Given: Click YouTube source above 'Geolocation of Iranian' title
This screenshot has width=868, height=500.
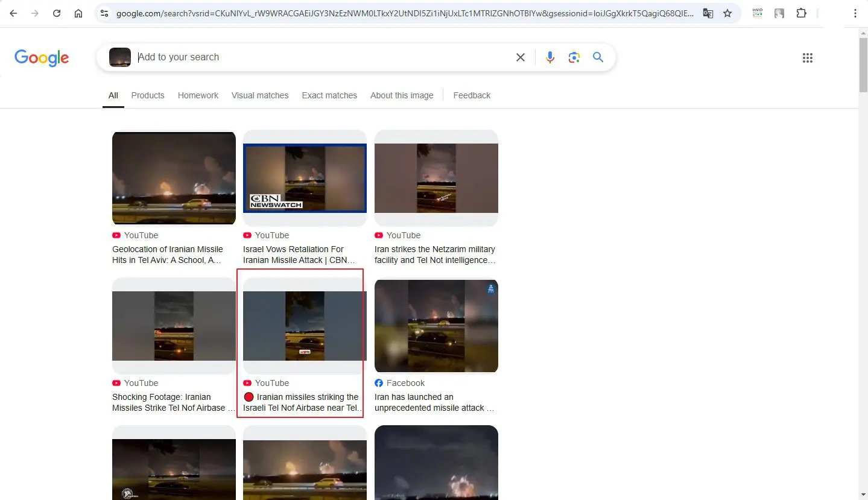Looking at the screenshot, I should pyautogui.click(x=135, y=235).
